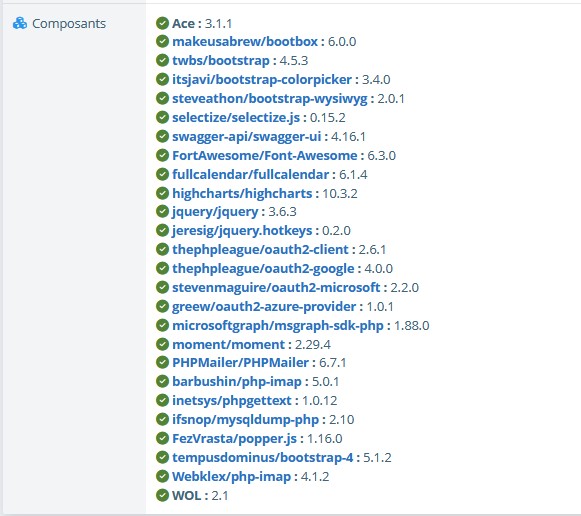Open thephpleague/oauth2-google link

(x=263, y=268)
